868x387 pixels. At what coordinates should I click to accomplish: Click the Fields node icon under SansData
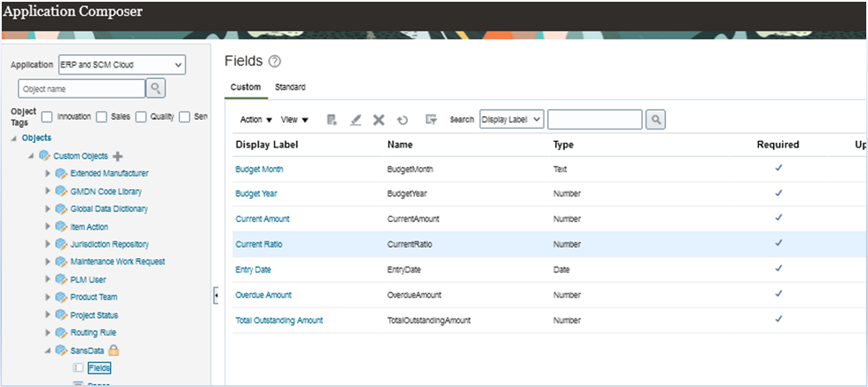pyautogui.click(x=78, y=367)
